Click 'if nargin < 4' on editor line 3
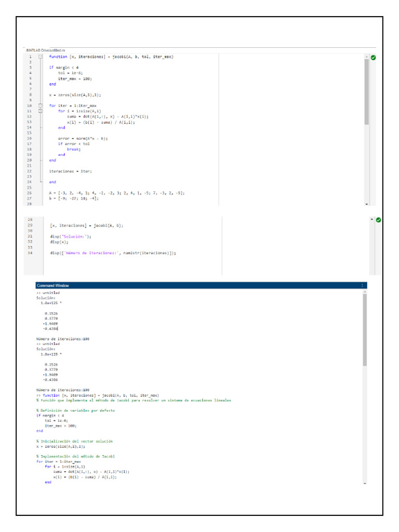 pyautogui.click(x=64, y=68)
